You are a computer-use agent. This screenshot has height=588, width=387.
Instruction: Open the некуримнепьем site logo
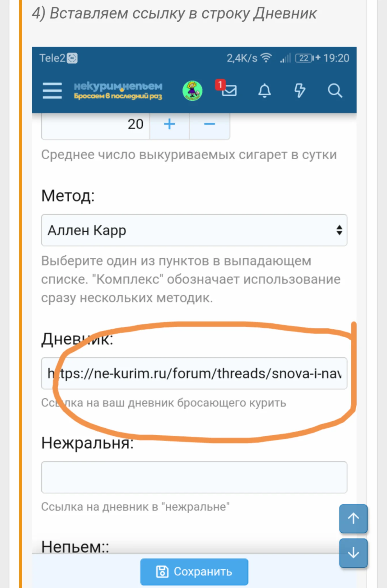pyautogui.click(x=118, y=90)
